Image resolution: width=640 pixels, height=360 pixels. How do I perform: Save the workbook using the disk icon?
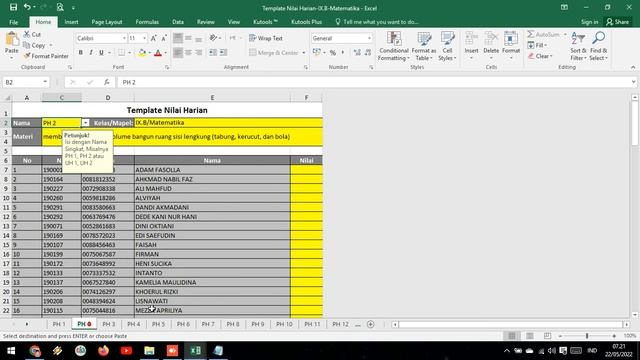coord(13,7)
